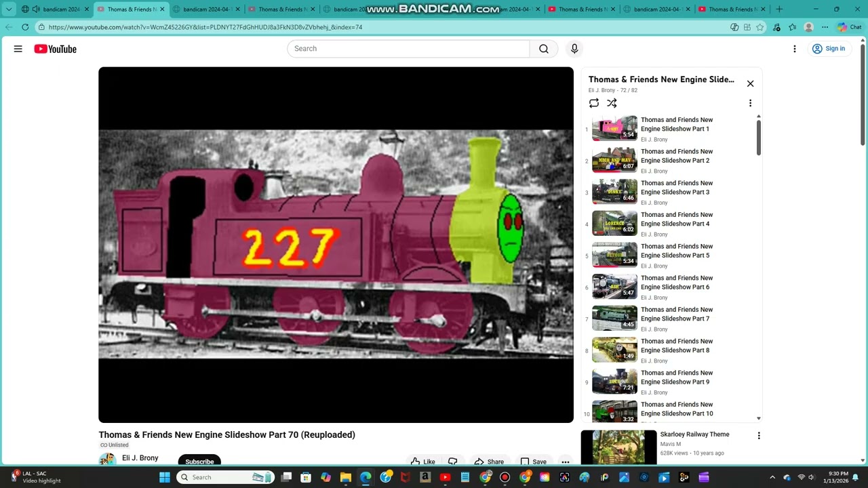Screen dimensions: 868x488
Task: Open the Slideshow Part 5 title in the playlist
Action: click(676, 251)
